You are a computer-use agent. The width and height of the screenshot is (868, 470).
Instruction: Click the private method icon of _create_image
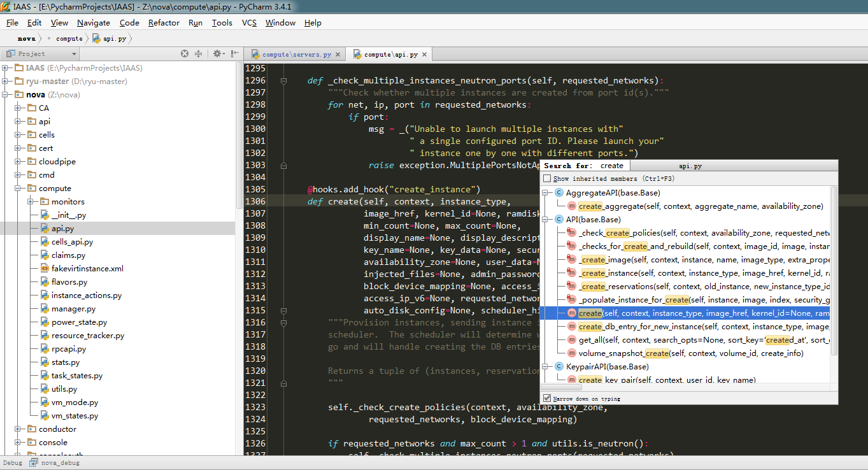[x=572, y=259]
